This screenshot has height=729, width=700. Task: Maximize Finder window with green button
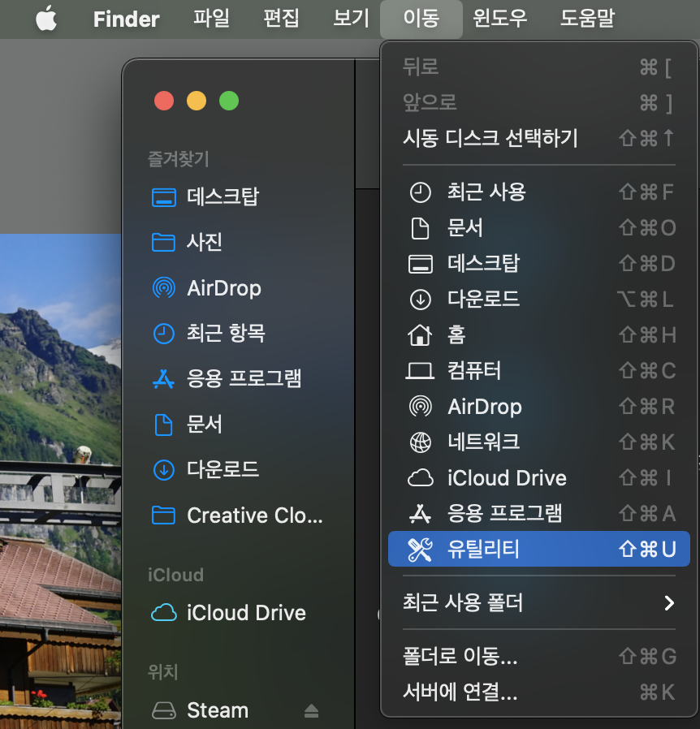[229, 101]
